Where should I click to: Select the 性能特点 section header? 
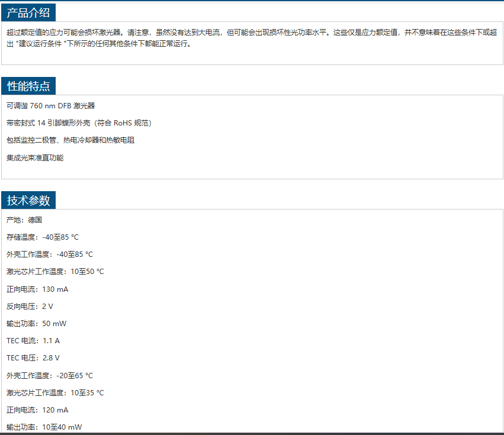click(28, 86)
